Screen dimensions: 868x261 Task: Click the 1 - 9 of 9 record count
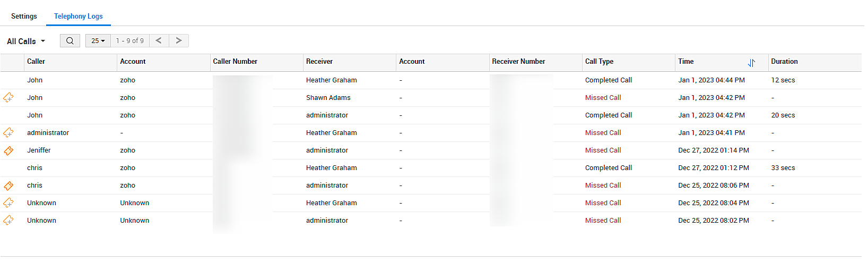(x=130, y=41)
